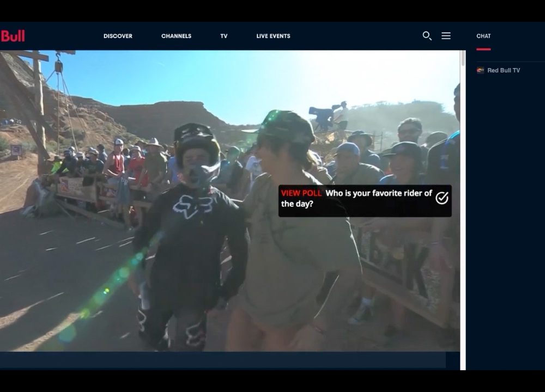Open the hamburger menu icon
This screenshot has height=392, width=545.
(x=446, y=36)
